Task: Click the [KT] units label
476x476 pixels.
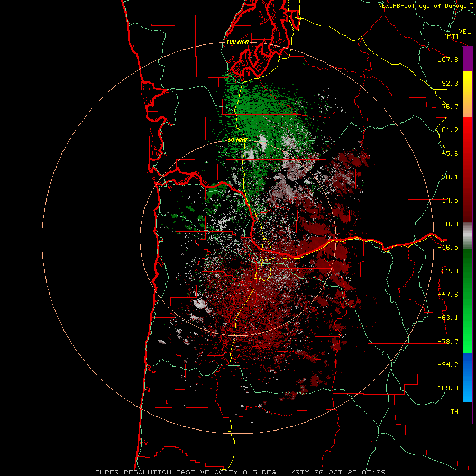Action: [x=452, y=37]
